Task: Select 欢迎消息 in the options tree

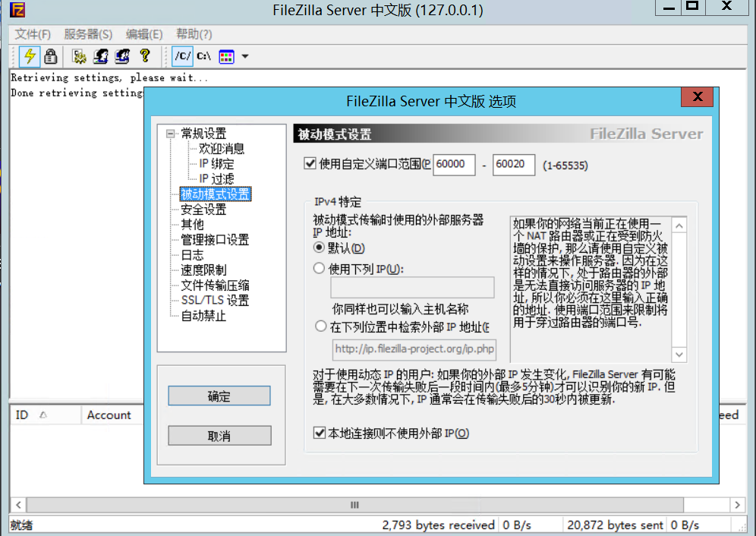Action: 222,149
